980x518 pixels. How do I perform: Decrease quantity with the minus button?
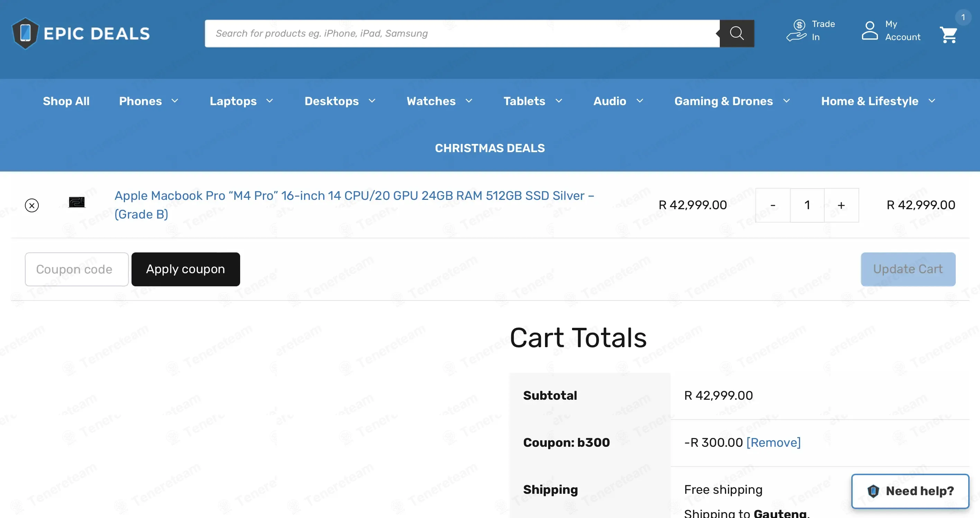click(x=773, y=205)
